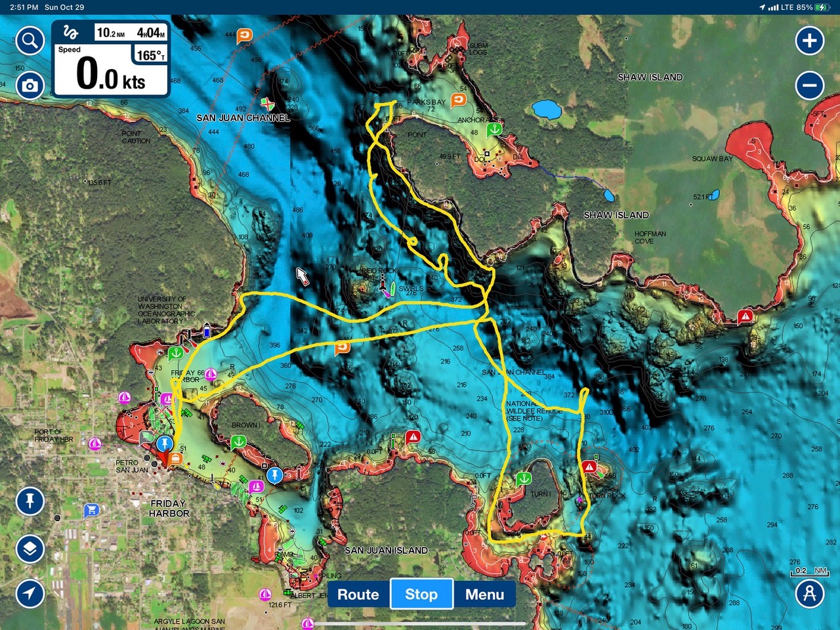Tap the blue shopping cart marker

pyautogui.click(x=91, y=511)
